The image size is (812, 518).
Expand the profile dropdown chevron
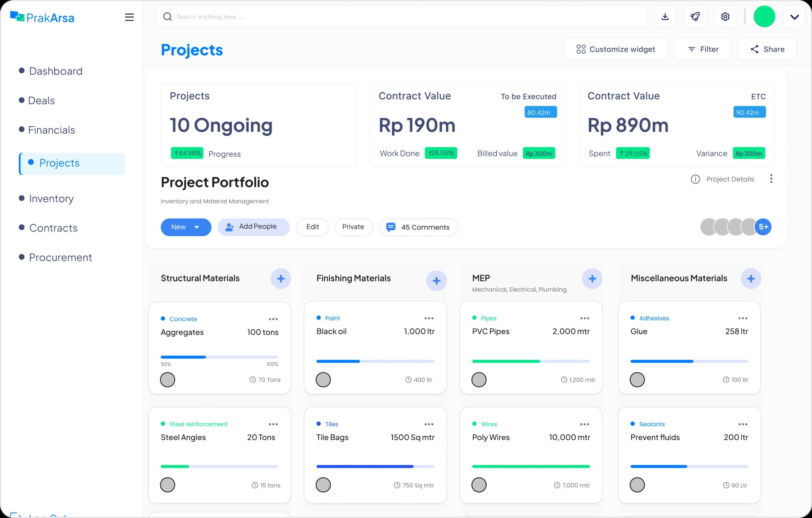pyautogui.click(x=795, y=17)
